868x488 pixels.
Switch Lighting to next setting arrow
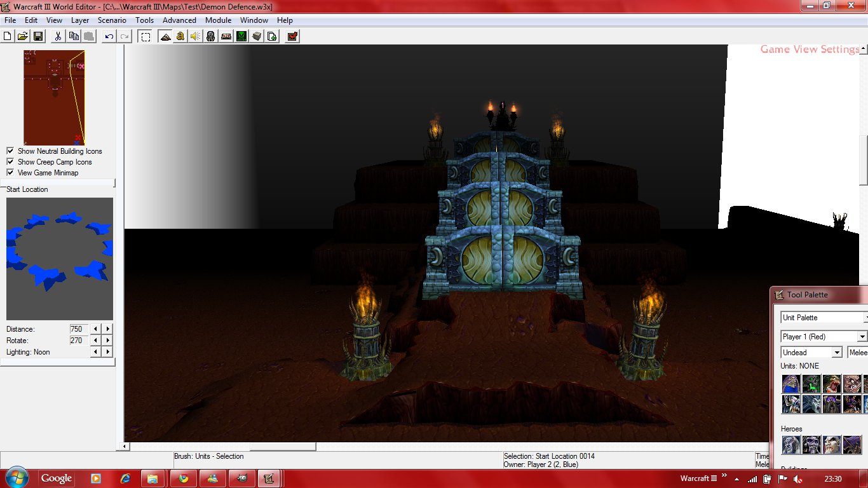pyautogui.click(x=108, y=352)
